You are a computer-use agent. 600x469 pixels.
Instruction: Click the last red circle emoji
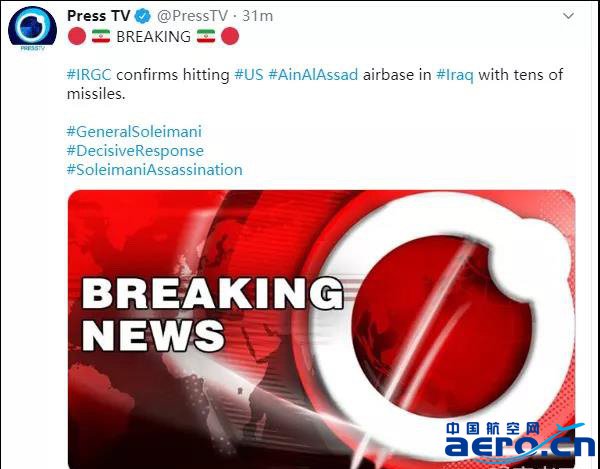230,36
